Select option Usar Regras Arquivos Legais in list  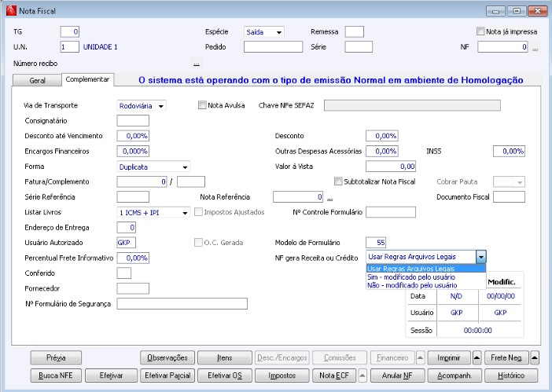pos(426,269)
